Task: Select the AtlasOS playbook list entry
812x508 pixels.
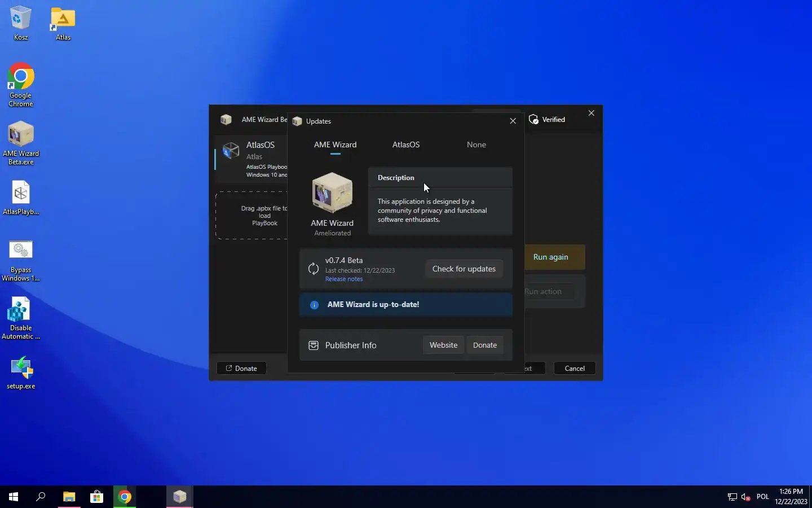Action: [x=251, y=159]
